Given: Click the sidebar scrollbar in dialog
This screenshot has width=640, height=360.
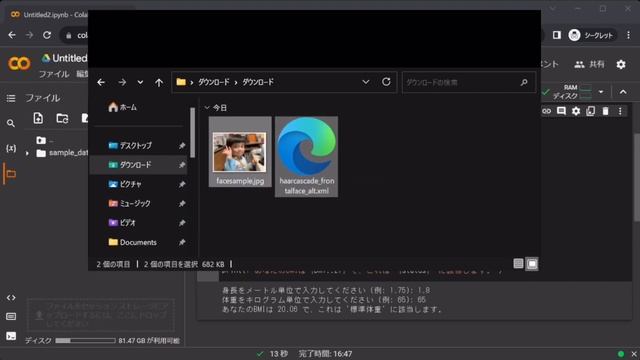Looking at the screenshot, I should (x=193, y=132).
